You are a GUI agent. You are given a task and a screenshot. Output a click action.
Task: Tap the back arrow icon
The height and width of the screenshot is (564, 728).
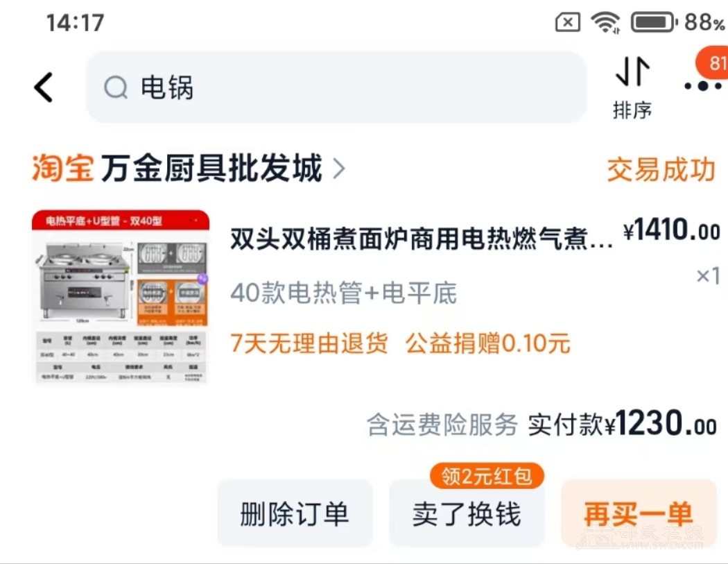[x=44, y=87]
